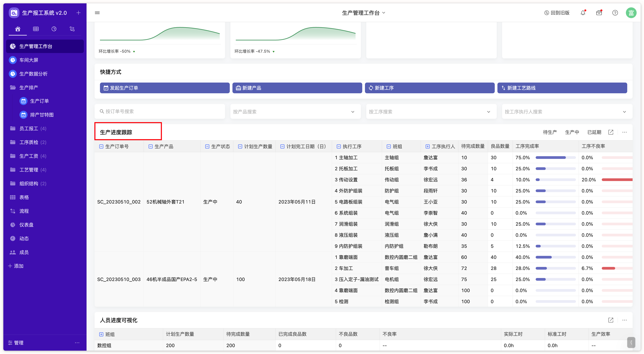Click the 班组 plus icon in 人员进度可视化
This screenshot has height=354, width=644.
pos(101,334)
